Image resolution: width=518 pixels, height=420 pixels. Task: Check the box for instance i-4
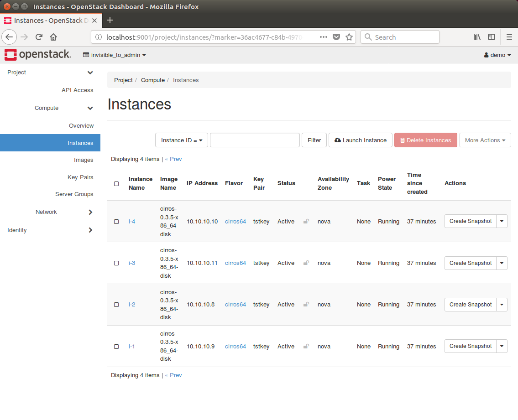coord(116,222)
